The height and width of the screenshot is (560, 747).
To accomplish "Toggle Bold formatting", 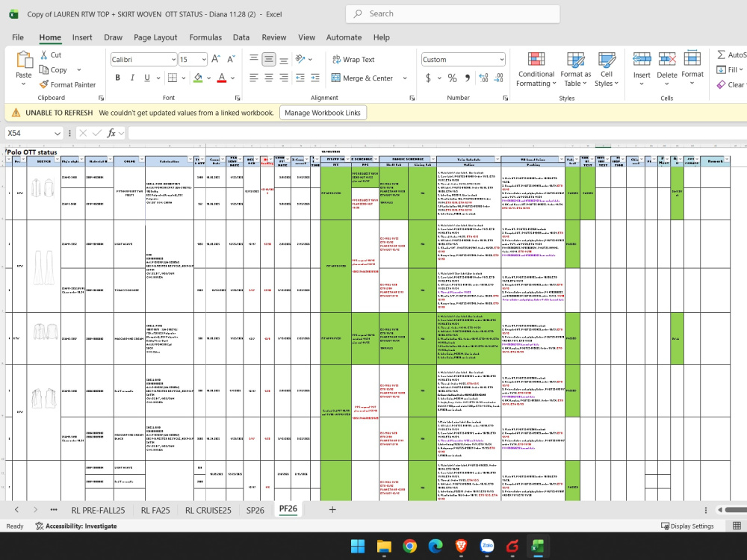I will [118, 78].
